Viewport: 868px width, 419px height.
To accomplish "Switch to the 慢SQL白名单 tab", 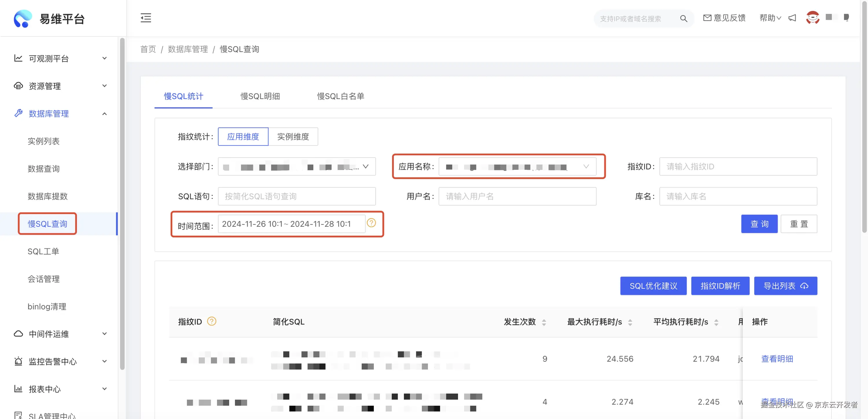I will click(x=340, y=96).
